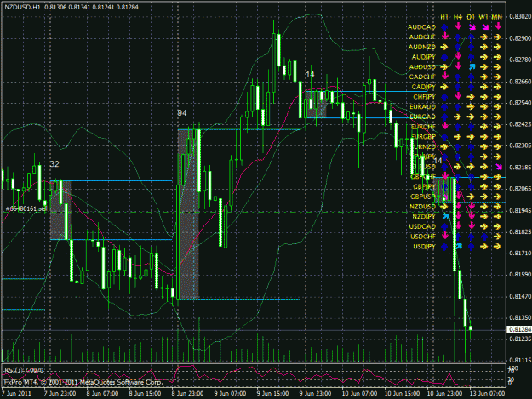The image size is (532, 399).
Task: Click the 7 Jun 2011 time label
Action: click(16, 393)
